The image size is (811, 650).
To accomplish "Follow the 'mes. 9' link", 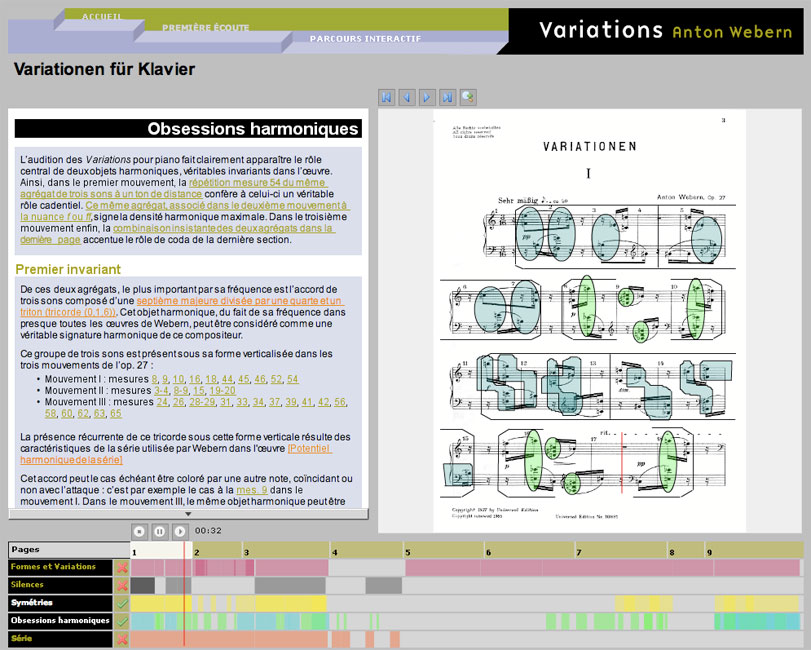I will (x=252, y=490).
